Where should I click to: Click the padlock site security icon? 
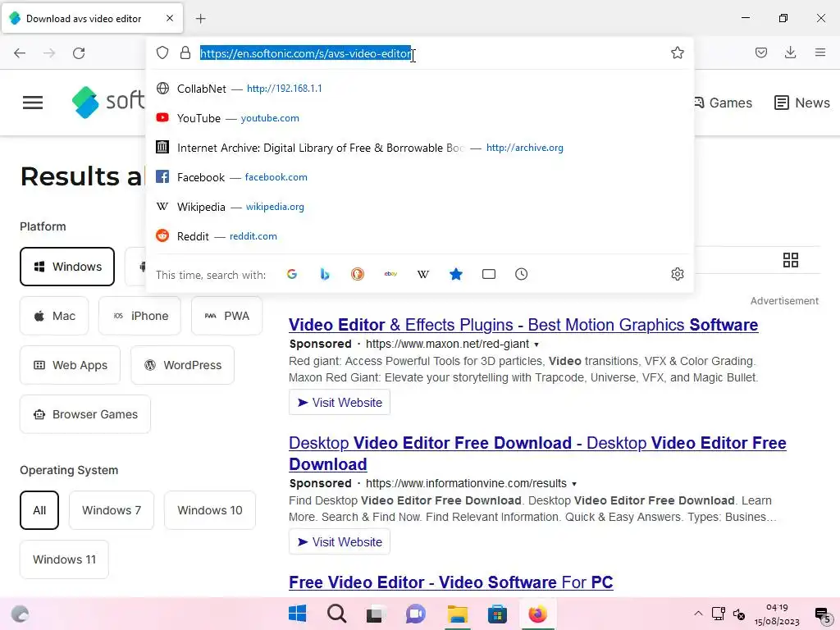pos(185,52)
